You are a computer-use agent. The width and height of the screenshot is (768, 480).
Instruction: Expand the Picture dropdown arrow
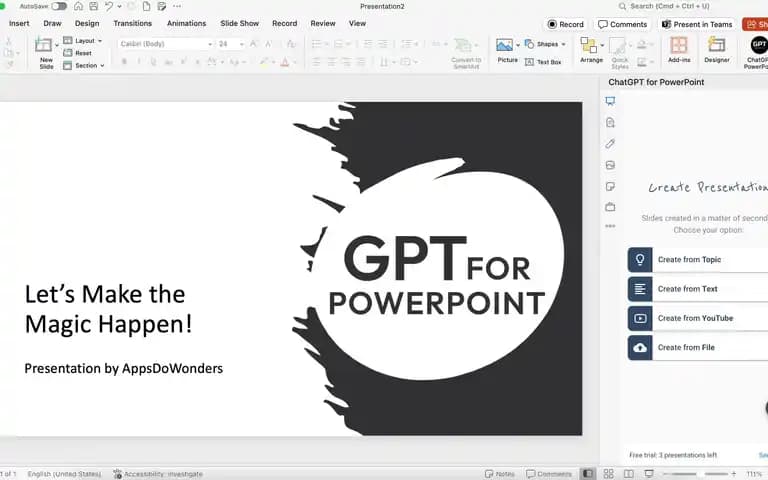pos(518,45)
